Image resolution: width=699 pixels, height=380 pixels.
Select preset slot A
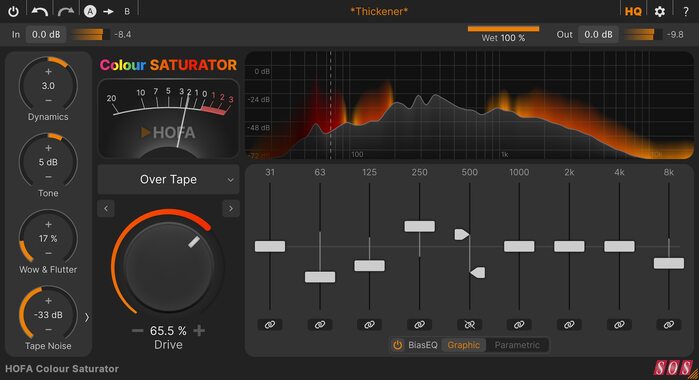pyautogui.click(x=90, y=12)
